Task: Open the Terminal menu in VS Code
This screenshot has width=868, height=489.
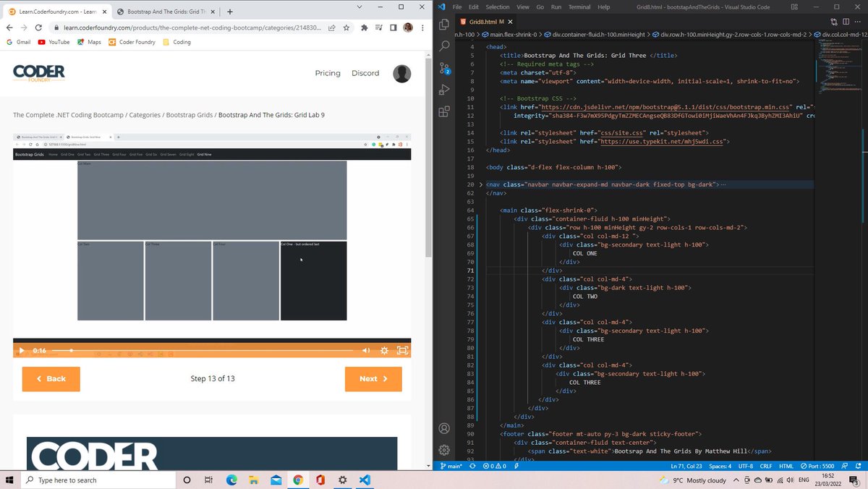Action: [579, 7]
